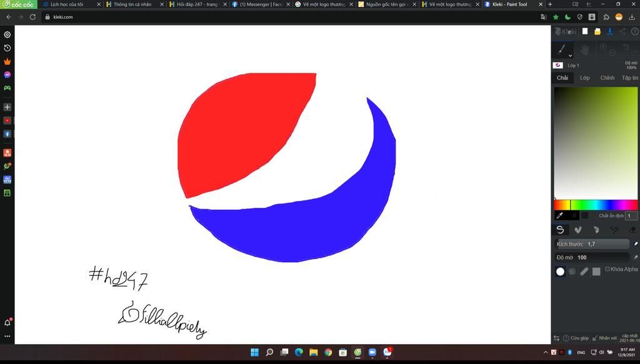
Task: Select the Kleki brush tool button
Action: pyautogui.click(x=562, y=49)
